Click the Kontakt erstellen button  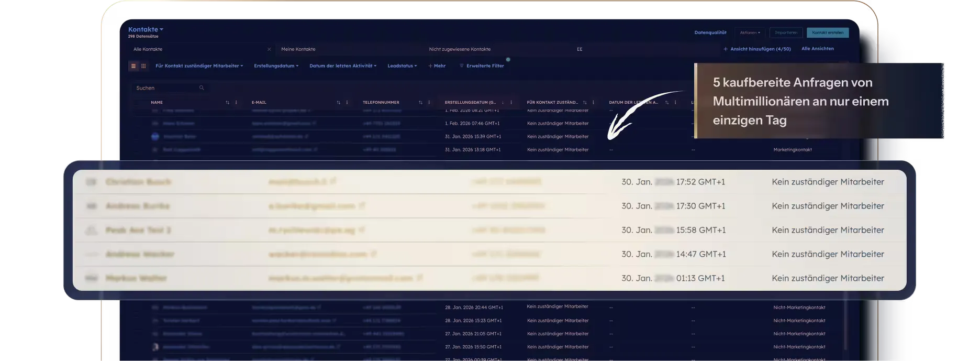pyautogui.click(x=828, y=32)
